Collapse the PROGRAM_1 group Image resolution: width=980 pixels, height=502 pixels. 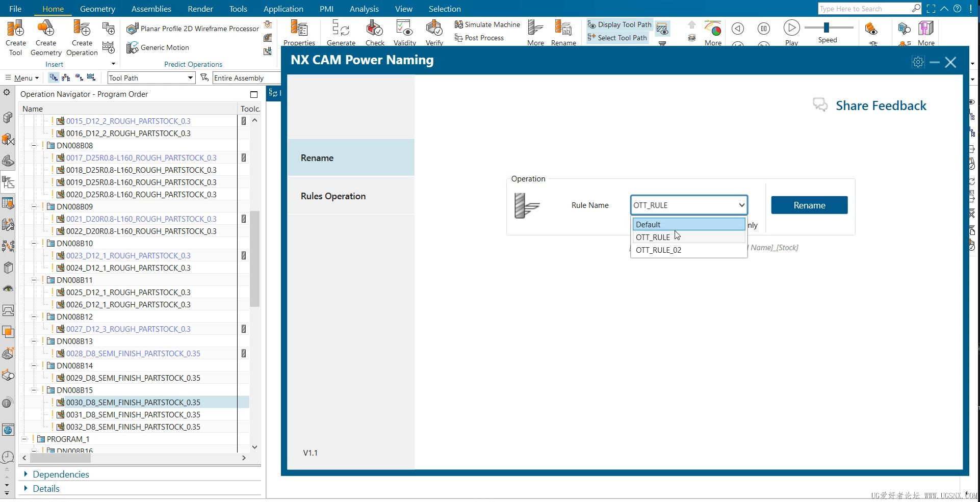tap(24, 439)
